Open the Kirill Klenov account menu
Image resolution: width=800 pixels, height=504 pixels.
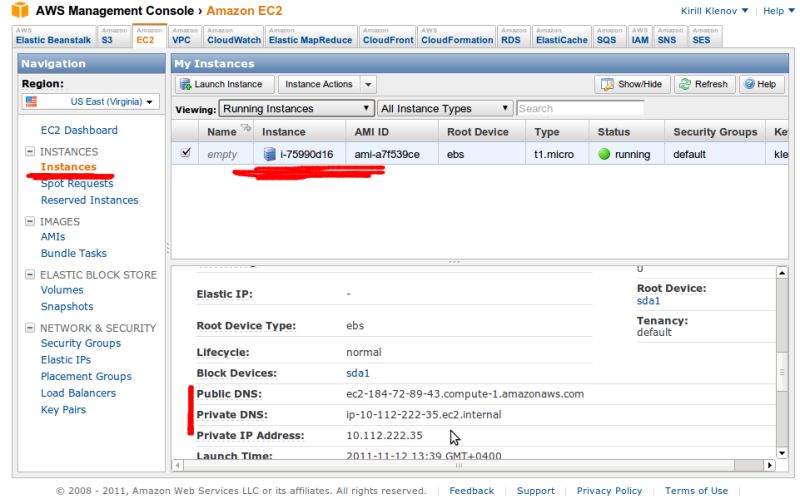coord(714,11)
